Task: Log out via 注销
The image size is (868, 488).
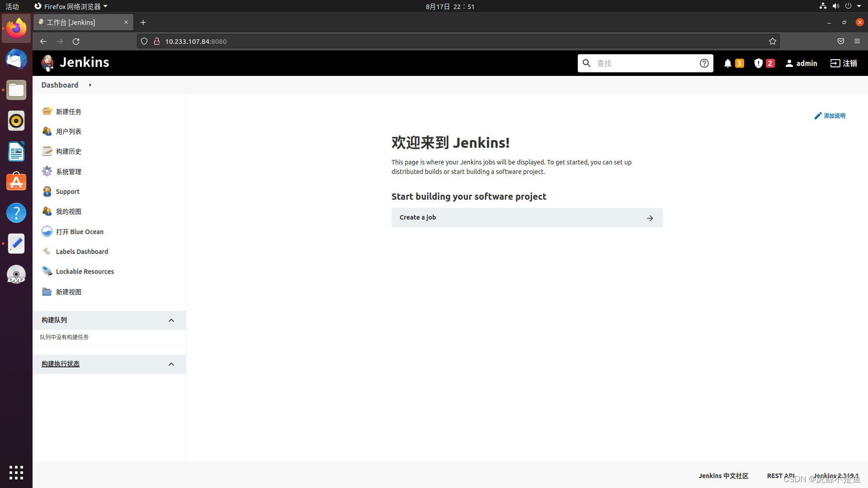Action: 844,63
